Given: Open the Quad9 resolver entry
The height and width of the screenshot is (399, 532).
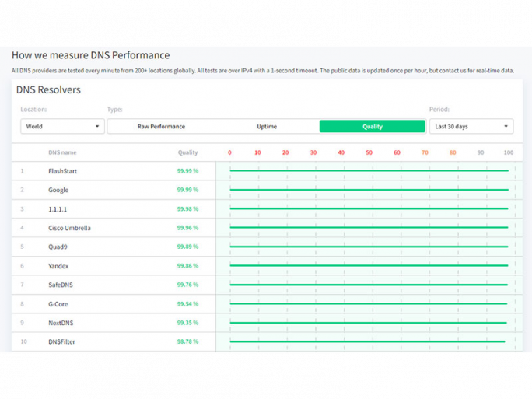Looking at the screenshot, I should coord(58,247).
